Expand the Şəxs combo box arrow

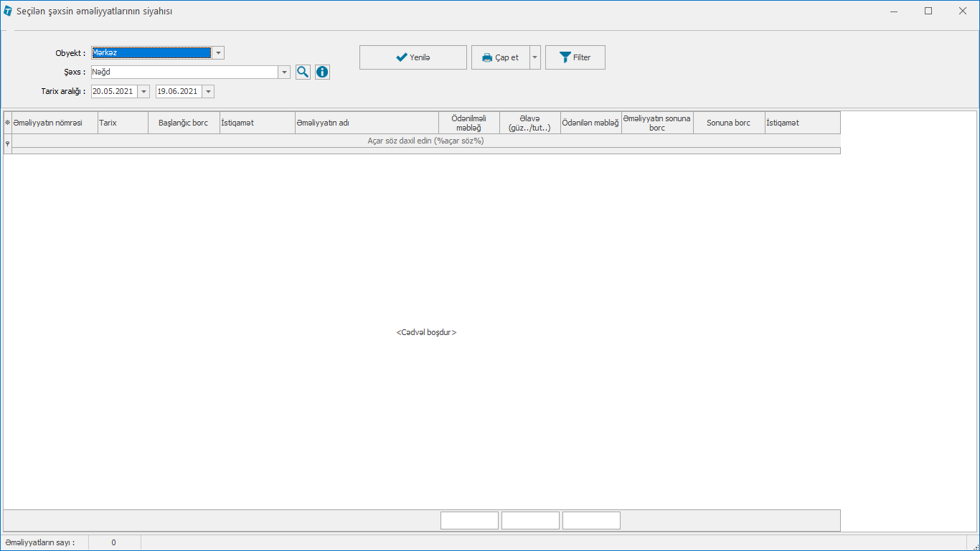[284, 72]
